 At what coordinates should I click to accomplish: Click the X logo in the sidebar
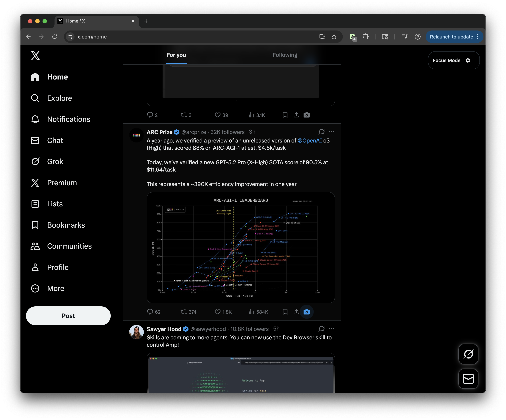pyautogui.click(x=35, y=55)
